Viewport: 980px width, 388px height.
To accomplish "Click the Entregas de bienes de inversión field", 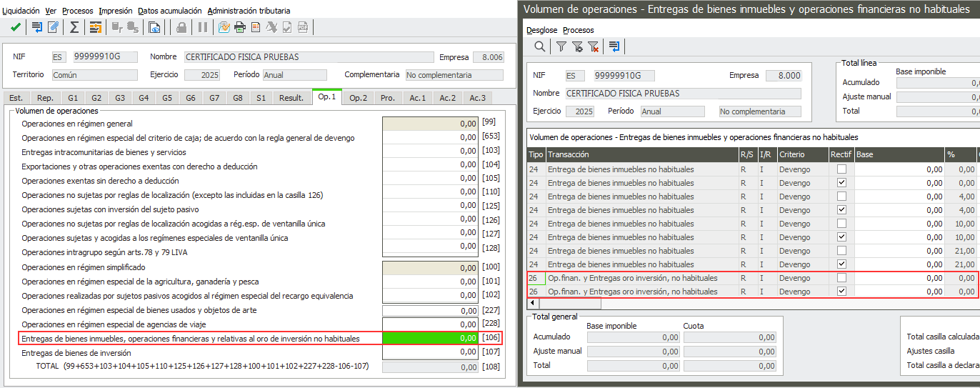I will [x=430, y=353].
